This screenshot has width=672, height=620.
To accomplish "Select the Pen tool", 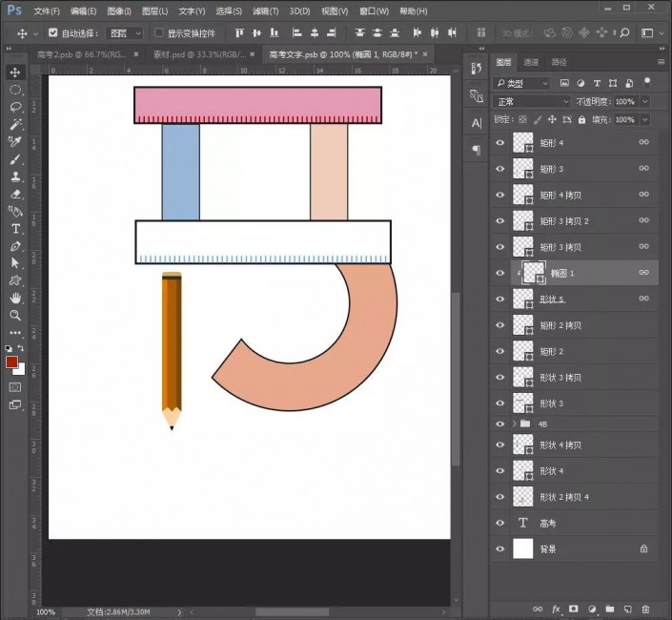I will (15, 246).
